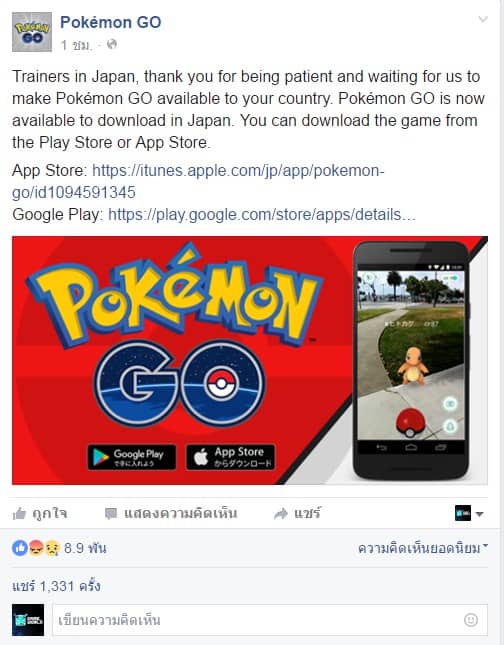The width and height of the screenshot is (504, 645).
Task: Click the public globe privacy icon
Action: [x=111, y=44]
